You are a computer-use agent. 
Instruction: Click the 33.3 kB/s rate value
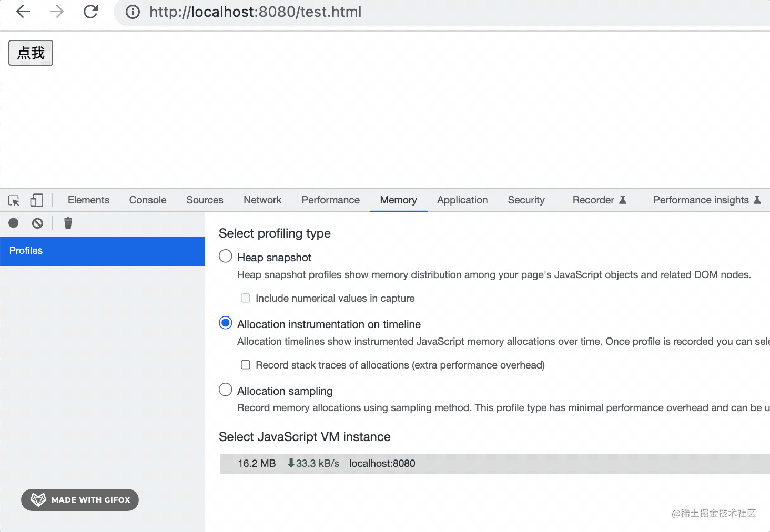313,464
